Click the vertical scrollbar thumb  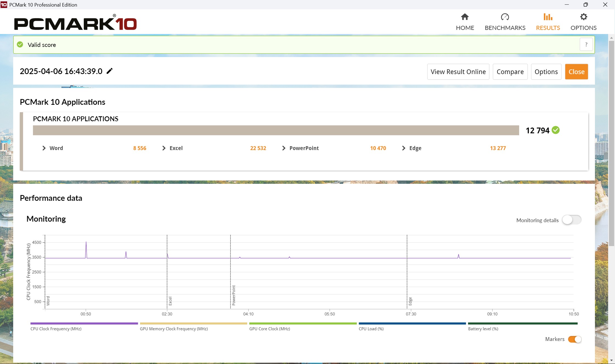tap(611, 143)
